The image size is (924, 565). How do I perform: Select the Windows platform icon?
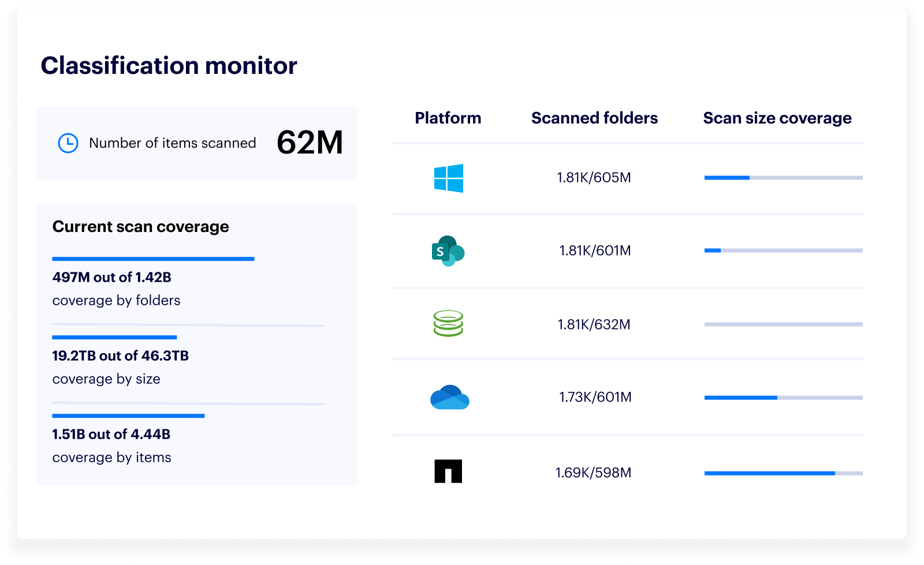(449, 177)
